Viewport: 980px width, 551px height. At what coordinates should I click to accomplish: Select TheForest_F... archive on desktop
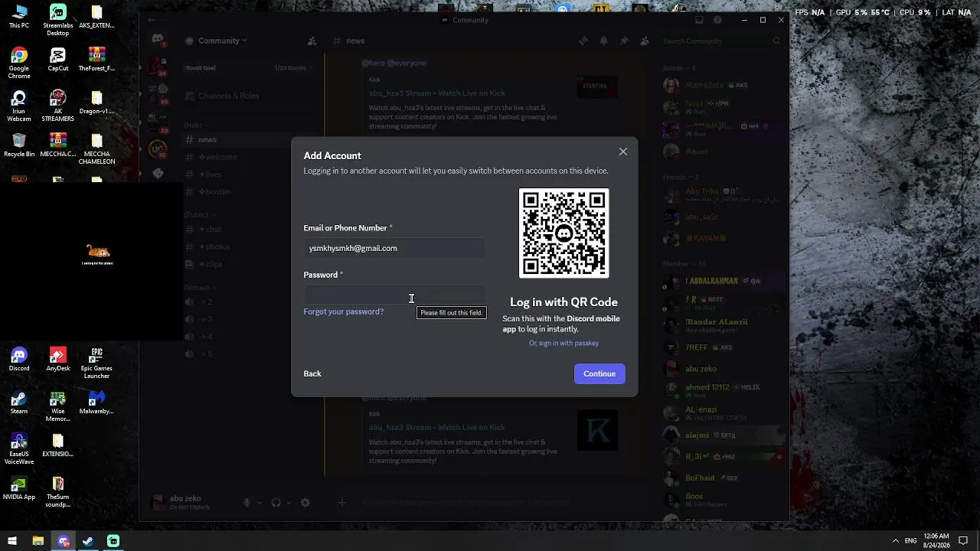point(96,60)
